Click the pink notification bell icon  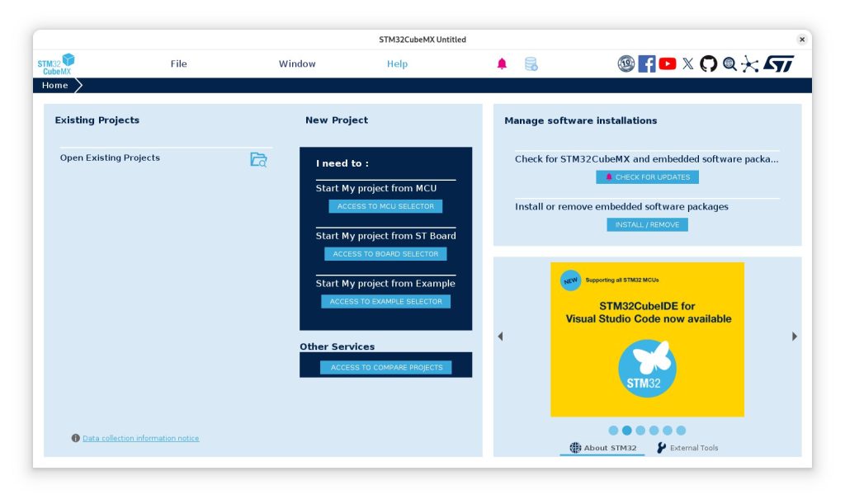point(502,64)
